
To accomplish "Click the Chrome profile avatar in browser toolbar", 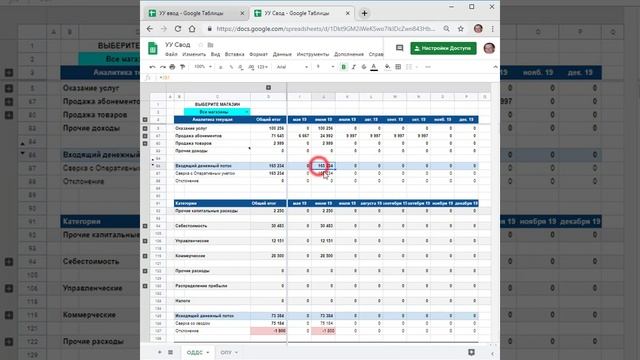I will [478, 29].
